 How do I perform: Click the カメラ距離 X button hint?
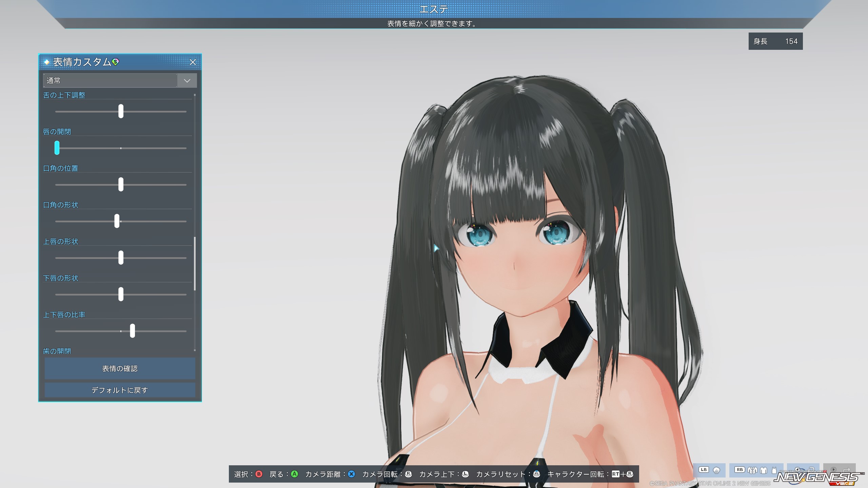(352, 474)
